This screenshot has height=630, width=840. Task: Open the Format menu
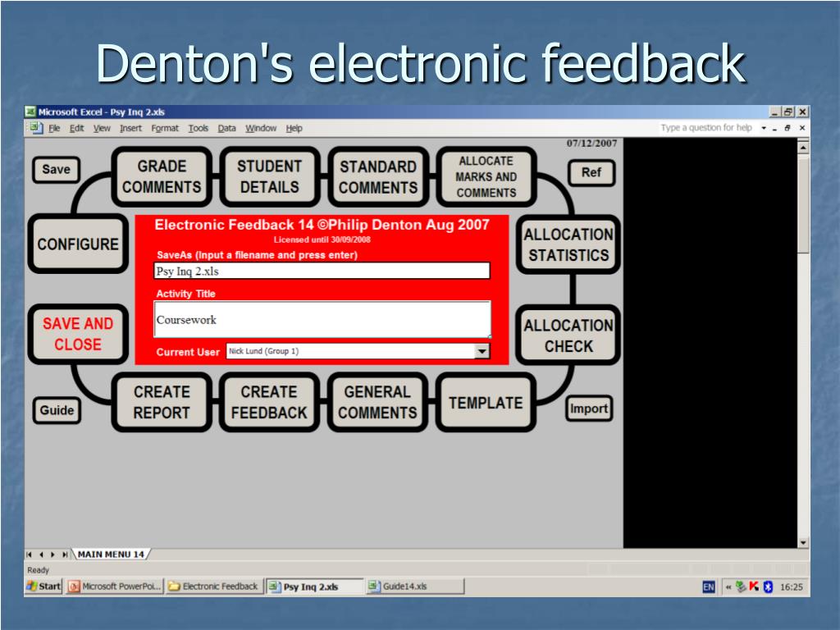[165, 128]
